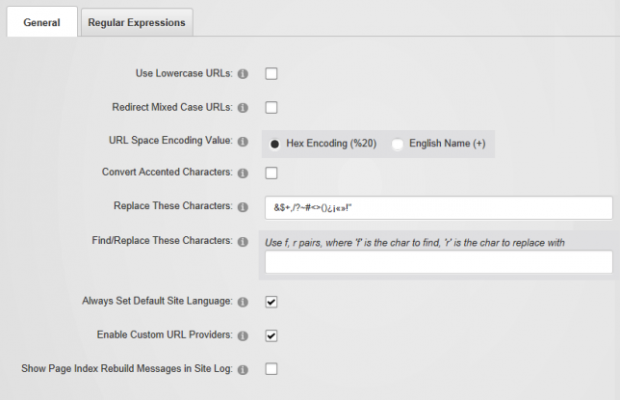Image resolution: width=620 pixels, height=400 pixels.
Task: Click info icon next to Replace These Characters
Action: click(243, 207)
